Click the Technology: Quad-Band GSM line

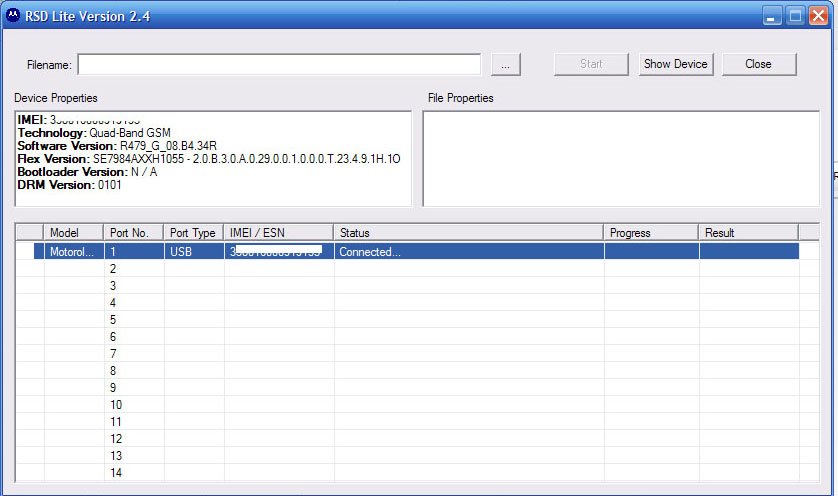(x=94, y=133)
